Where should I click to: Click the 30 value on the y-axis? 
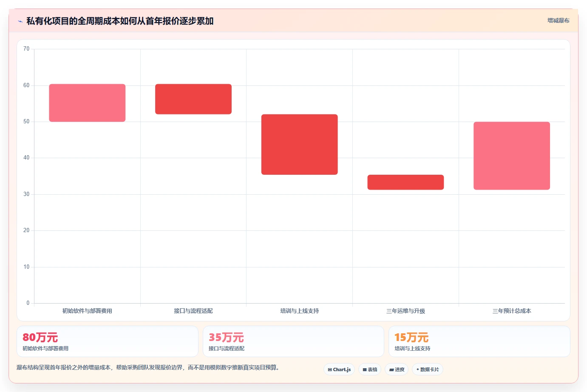click(26, 194)
